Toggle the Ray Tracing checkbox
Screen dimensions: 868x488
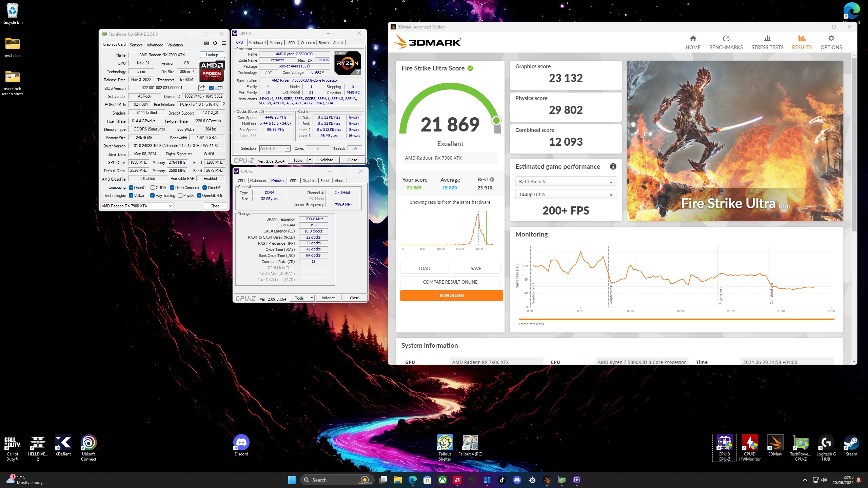152,196
